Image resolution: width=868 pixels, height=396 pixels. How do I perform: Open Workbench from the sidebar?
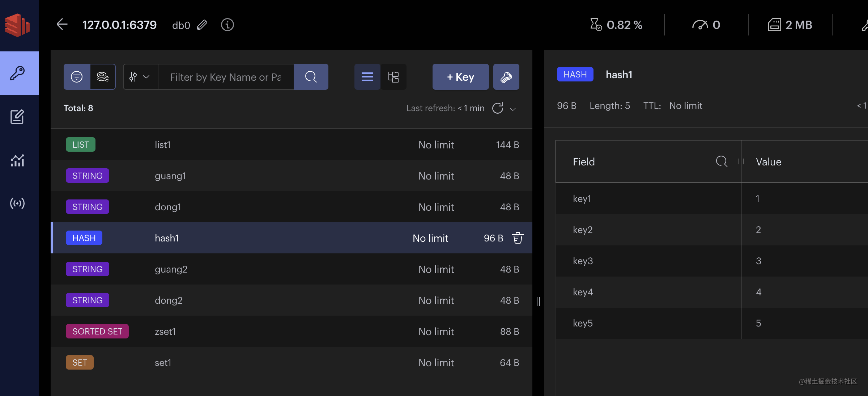point(17,117)
